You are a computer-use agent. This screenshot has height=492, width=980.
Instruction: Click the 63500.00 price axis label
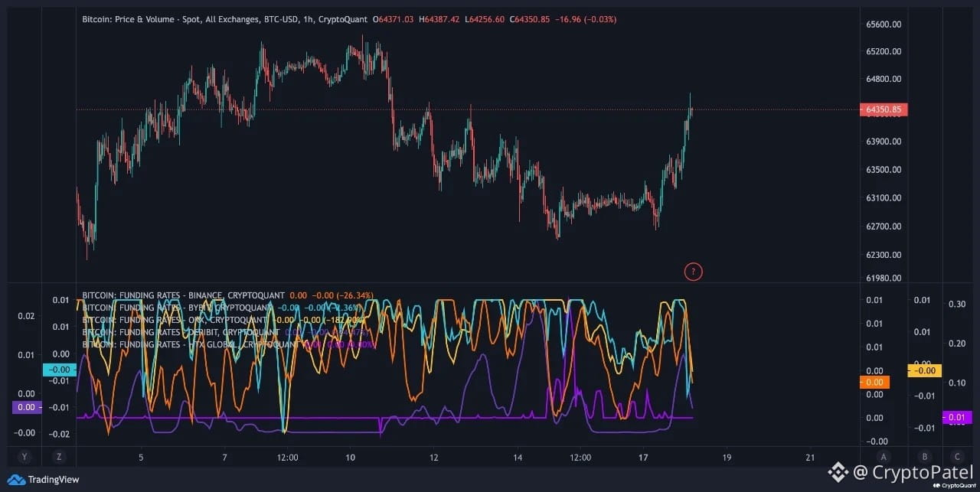pyautogui.click(x=883, y=171)
